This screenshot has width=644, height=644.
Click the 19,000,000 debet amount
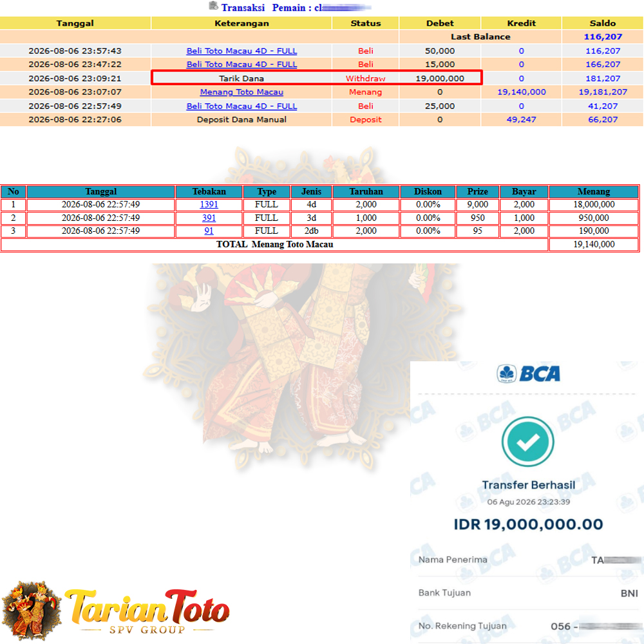[x=440, y=79]
